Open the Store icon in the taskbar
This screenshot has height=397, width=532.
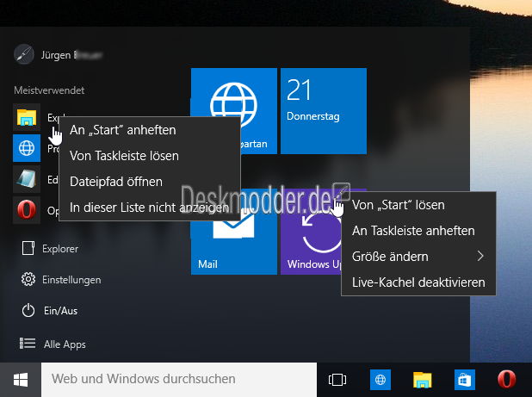pyautogui.click(x=465, y=380)
